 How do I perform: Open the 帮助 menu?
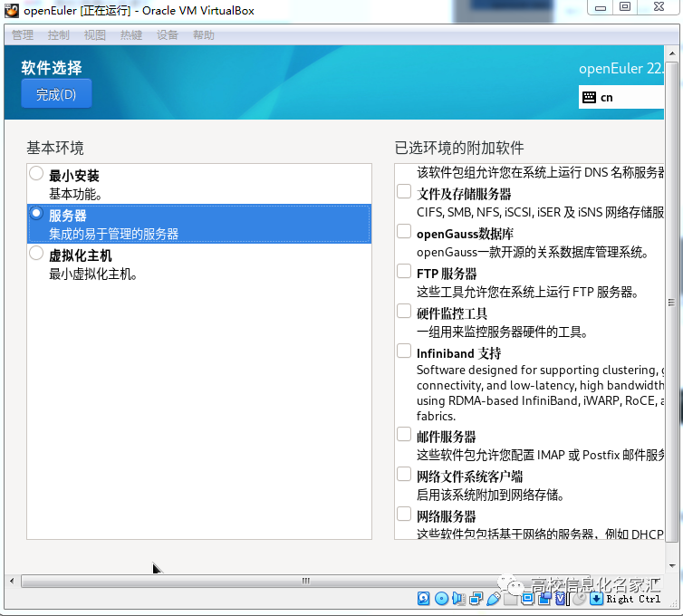coord(204,34)
